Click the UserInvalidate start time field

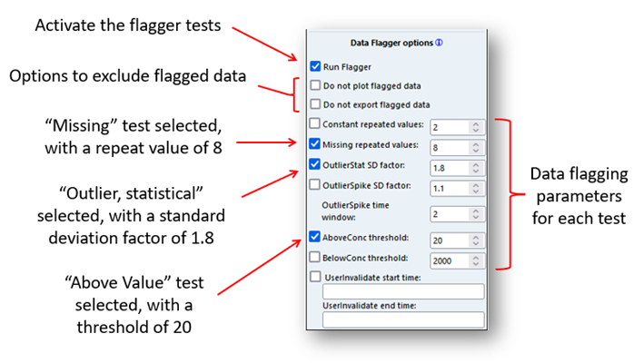coord(403,292)
